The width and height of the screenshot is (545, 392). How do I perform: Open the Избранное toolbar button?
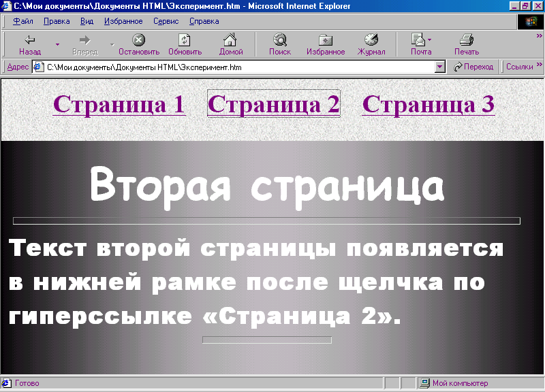(x=326, y=44)
